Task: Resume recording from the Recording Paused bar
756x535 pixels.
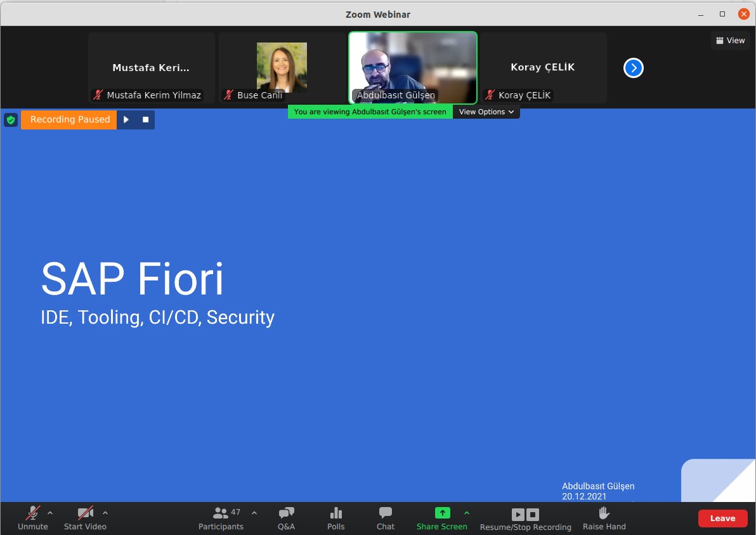Action: pyautogui.click(x=126, y=120)
